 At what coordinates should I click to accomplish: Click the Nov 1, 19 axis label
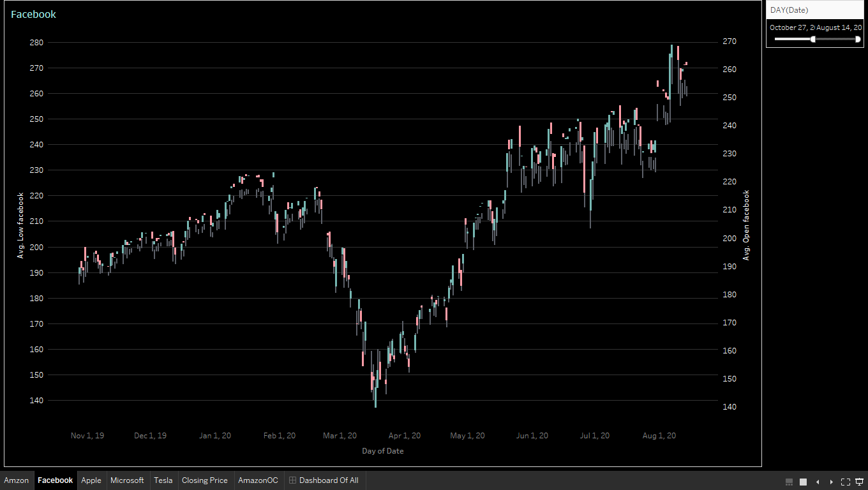pyautogui.click(x=87, y=436)
